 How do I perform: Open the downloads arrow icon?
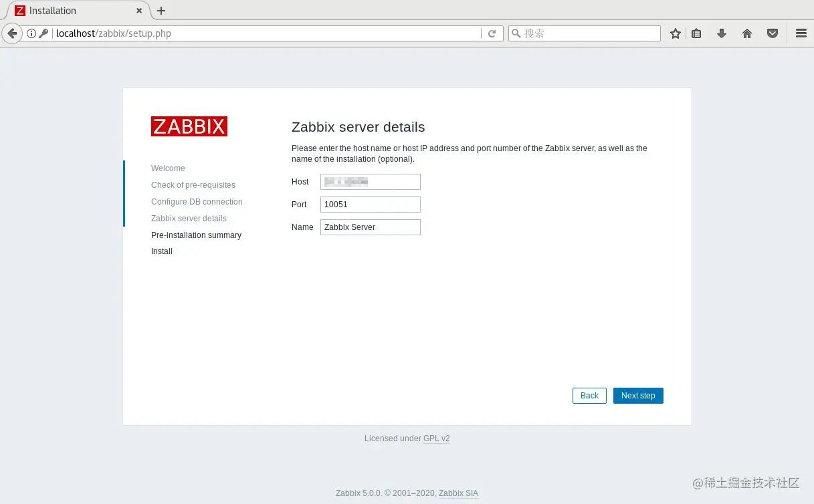pyautogui.click(x=722, y=33)
